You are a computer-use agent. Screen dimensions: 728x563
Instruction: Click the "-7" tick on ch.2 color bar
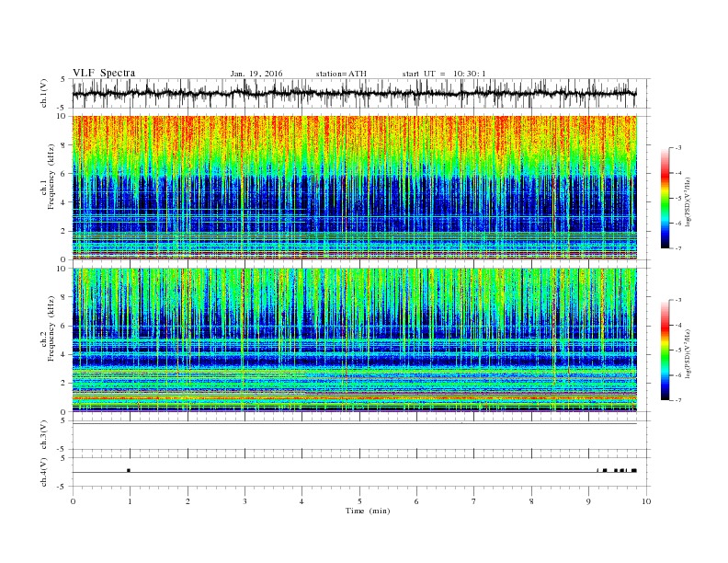click(678, 400)
